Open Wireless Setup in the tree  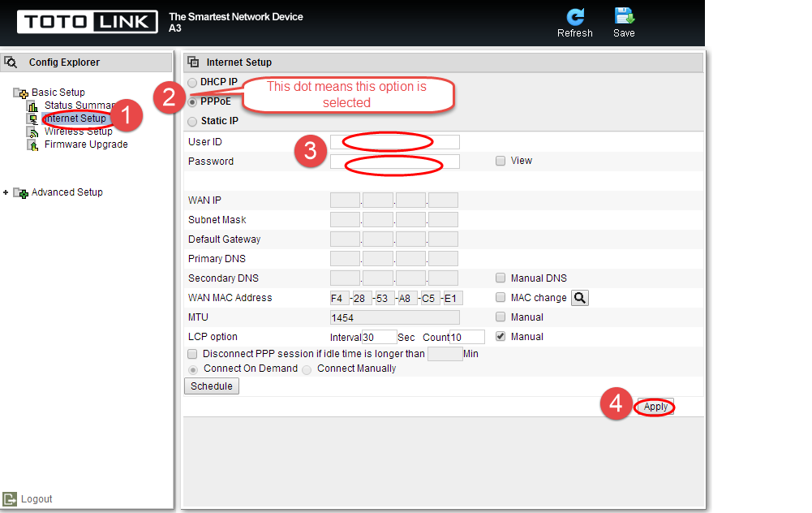point(78,131)
